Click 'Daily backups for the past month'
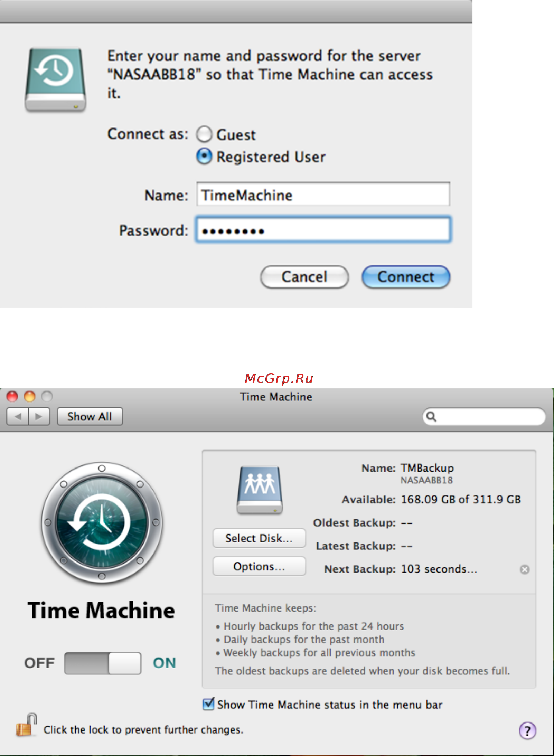This screenshot has width=554, height=756. click(x=304, y=640)
